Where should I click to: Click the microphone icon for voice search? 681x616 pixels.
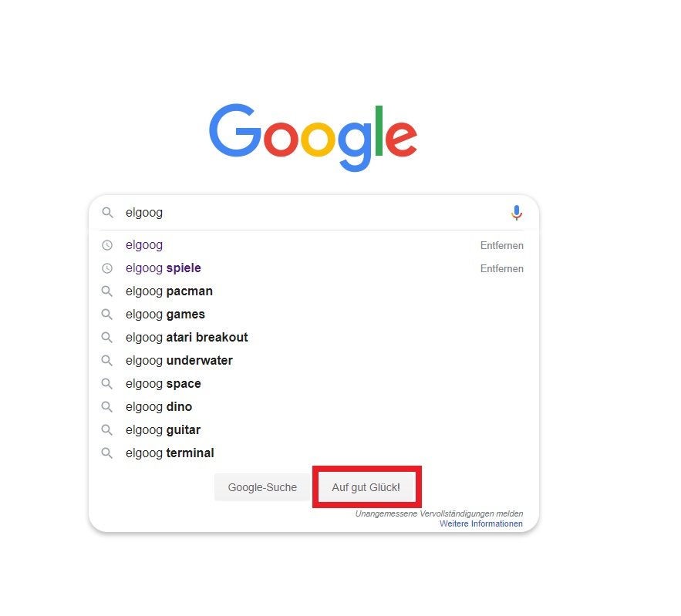click(x=517, y=212)
